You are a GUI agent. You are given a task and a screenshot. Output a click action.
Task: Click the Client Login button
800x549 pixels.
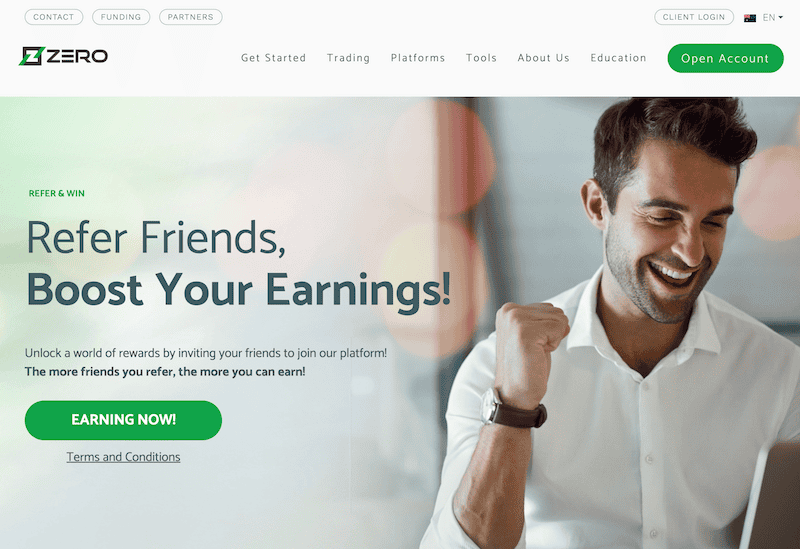pos(694,17)
